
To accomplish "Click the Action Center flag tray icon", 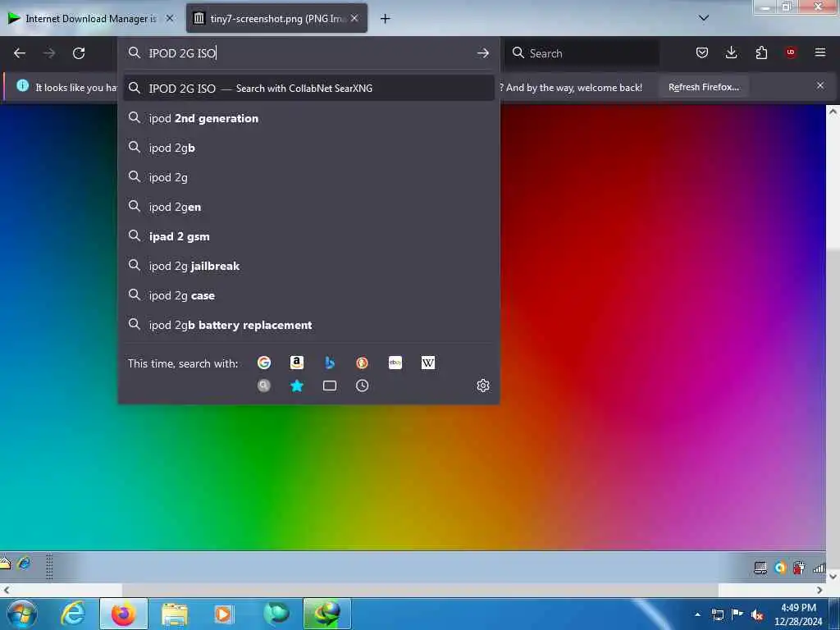I will (x=737, y=614).
